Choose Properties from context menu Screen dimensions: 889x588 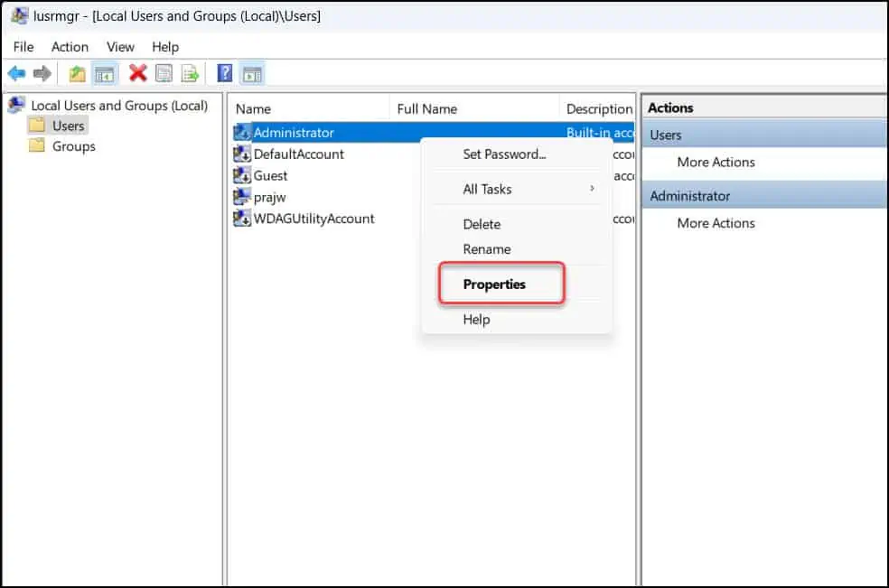tap(494, 285)
